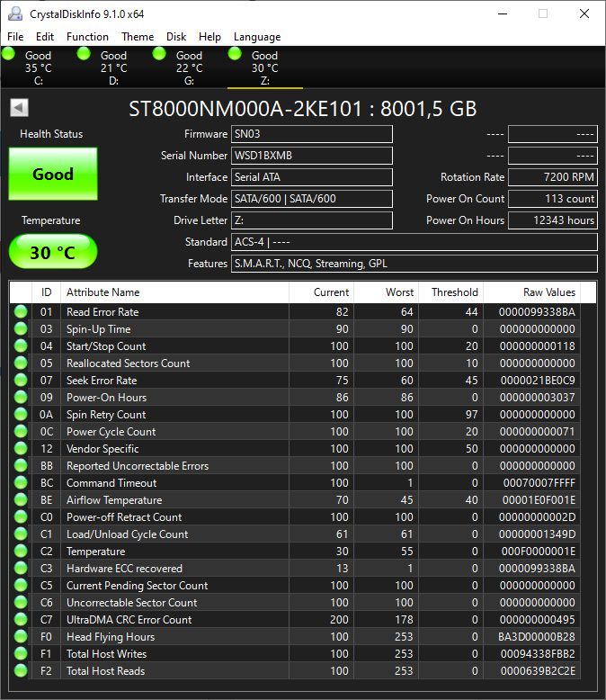The width and height of the screenshot is (606, 700).
Task: Click the status dot for Airflow Temperature
Action: (21, 499)
